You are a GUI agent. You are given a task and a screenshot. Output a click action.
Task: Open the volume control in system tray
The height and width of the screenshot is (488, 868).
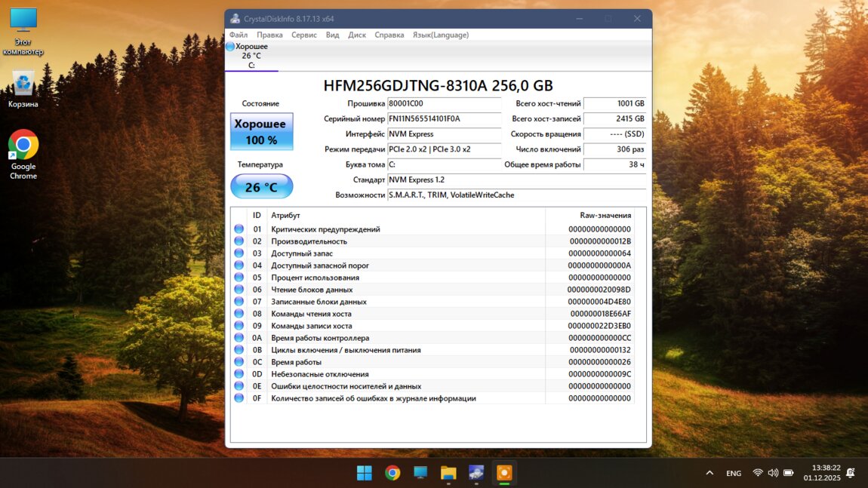(773, 473)
